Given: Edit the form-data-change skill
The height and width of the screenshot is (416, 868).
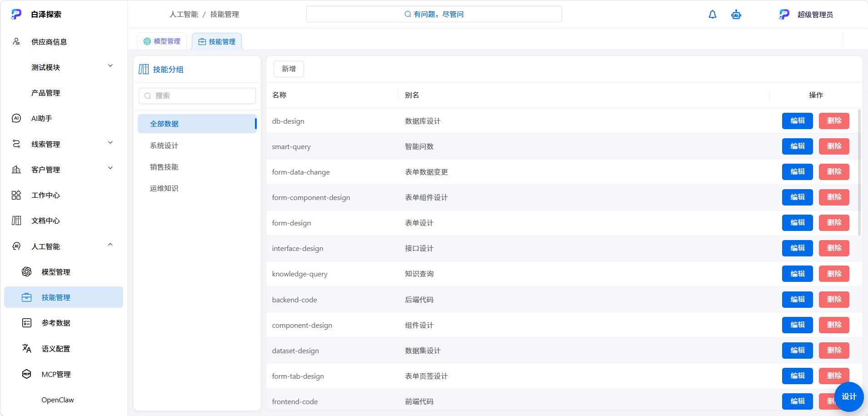Looking at the screenshot, I should click(x=798, y=172).
